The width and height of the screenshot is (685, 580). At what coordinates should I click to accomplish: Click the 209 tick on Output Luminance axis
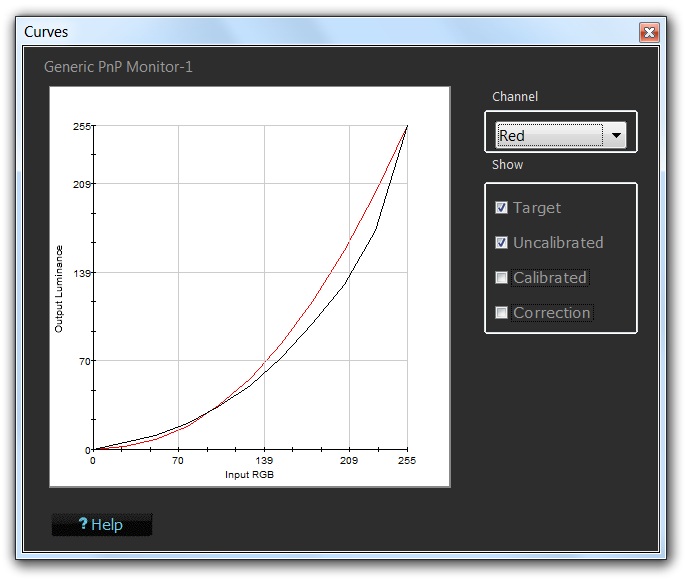[82, 184]
